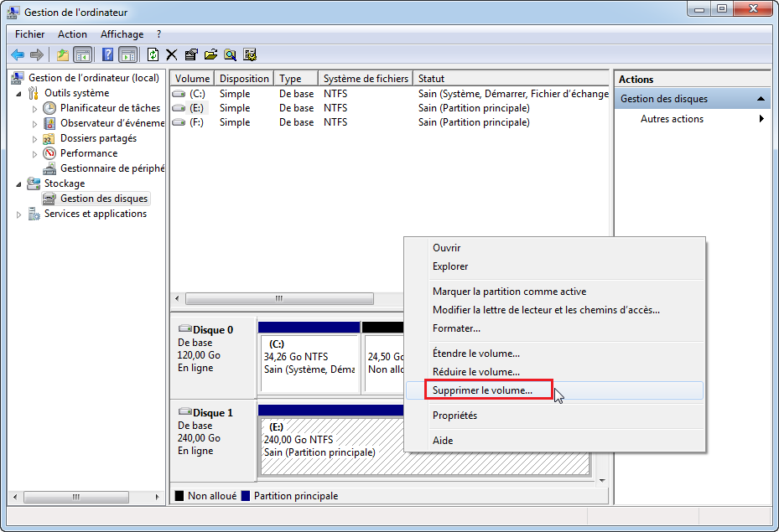Select Aide in the context menu
The image size is (779, 532).
555,440
